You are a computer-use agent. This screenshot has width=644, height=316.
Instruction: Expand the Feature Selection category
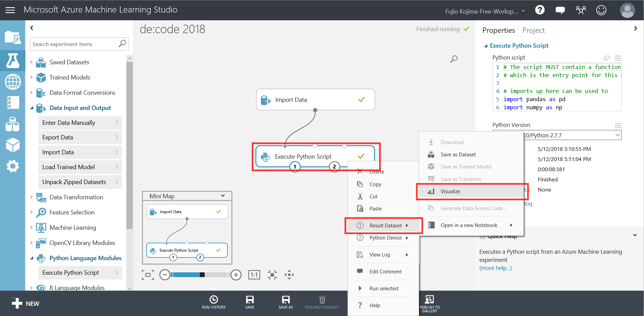coord(32,212)
